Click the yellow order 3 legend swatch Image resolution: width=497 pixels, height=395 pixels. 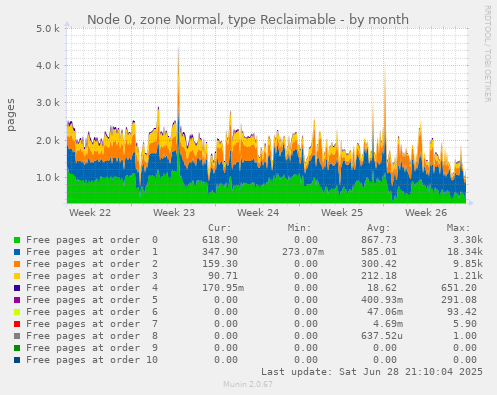17,276
